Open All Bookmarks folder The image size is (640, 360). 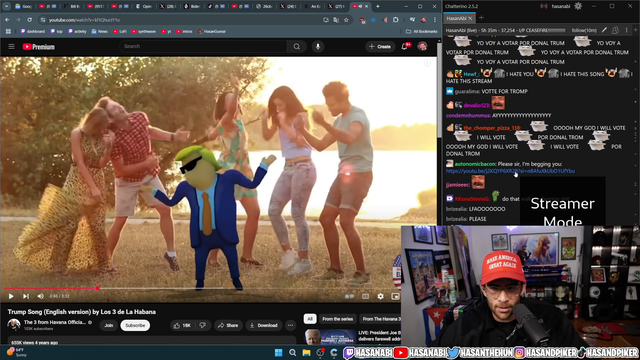pyautogui.click(x=421, y=31)
